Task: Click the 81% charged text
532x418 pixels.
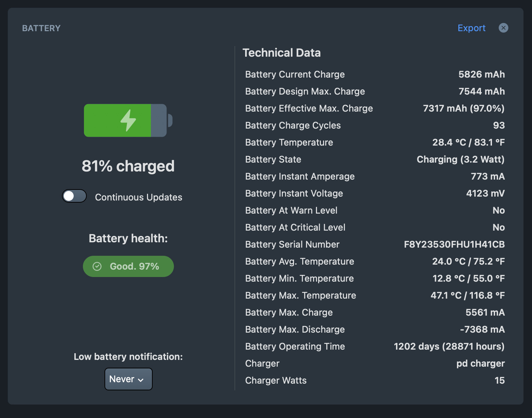Action: tap(128, 166)
